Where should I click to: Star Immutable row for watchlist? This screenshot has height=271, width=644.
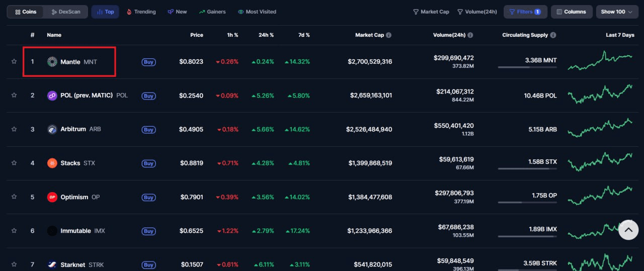click(14, 231)
